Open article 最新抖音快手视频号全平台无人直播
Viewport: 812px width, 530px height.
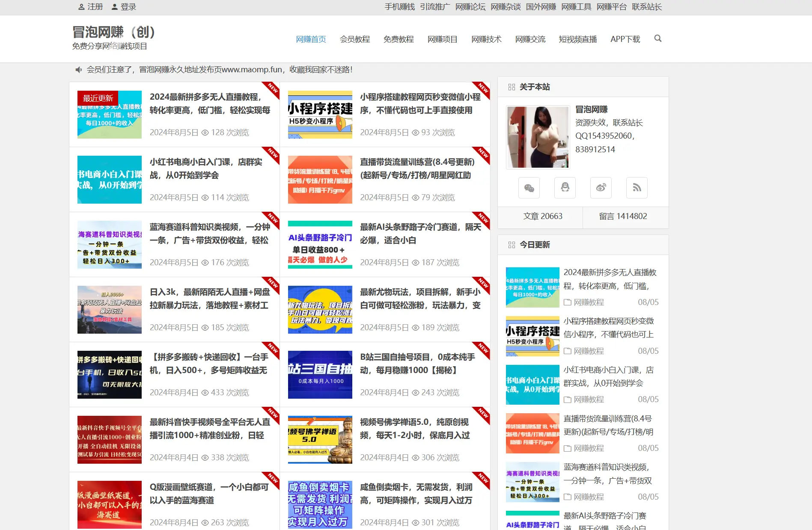(x=210, y=429)
